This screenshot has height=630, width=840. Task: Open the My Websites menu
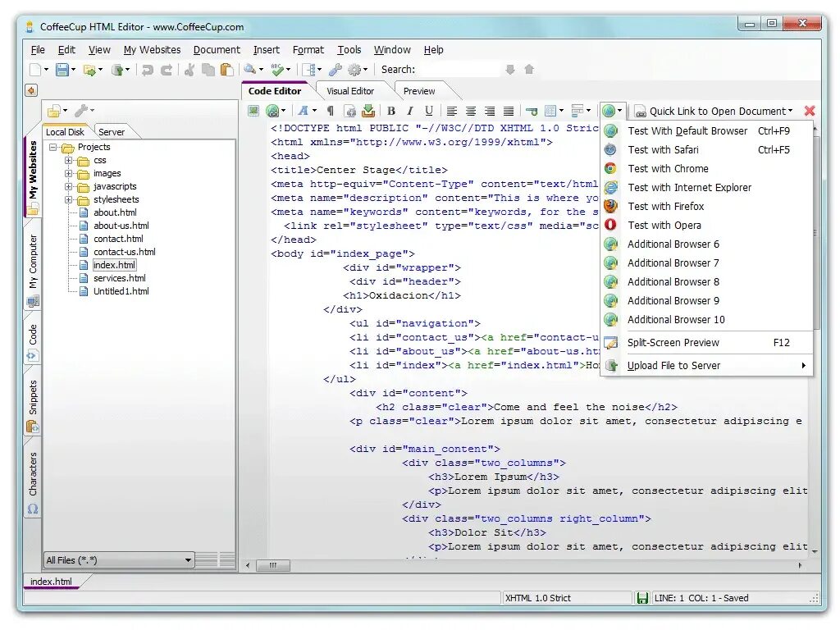152,50
